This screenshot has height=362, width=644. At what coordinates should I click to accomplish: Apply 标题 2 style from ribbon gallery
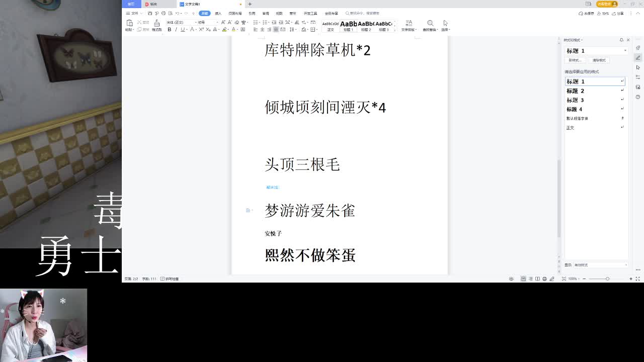[366, 26]
